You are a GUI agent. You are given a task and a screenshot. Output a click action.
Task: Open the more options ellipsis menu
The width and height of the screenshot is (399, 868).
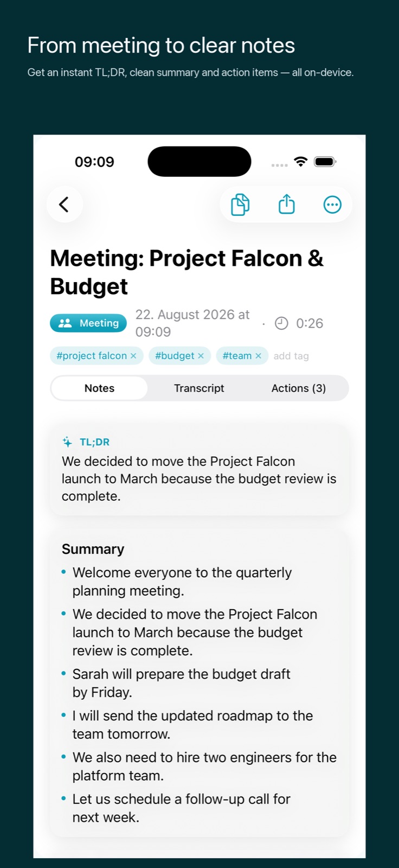pyautogui.click(x=332, y=205)
